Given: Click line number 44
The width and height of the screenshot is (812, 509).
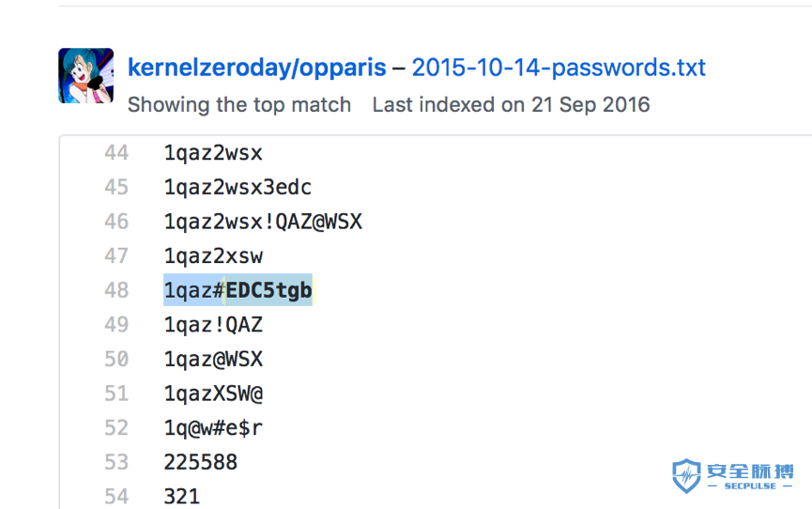Looking at the screenshot, I should click(116, 153).
